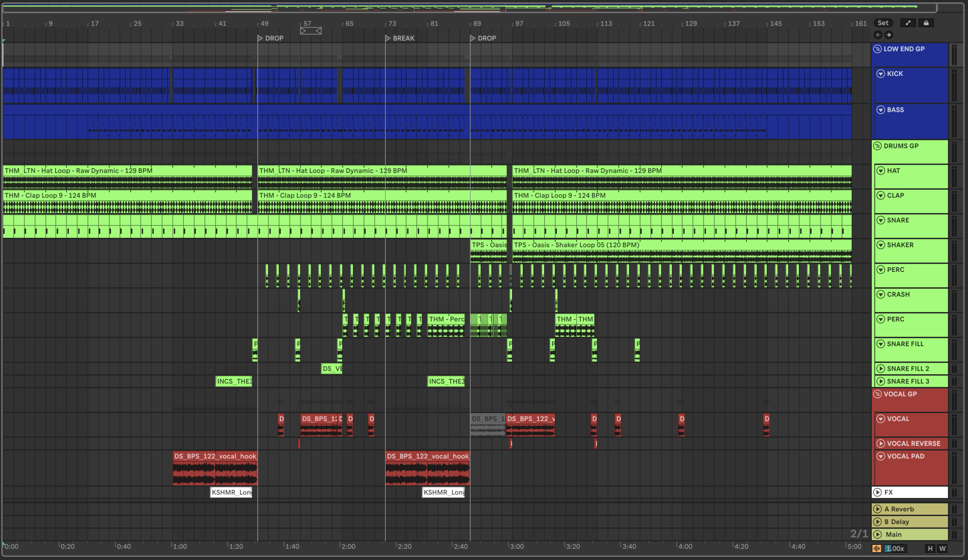Click bar 105 on the beat ruler

point(563,24)
